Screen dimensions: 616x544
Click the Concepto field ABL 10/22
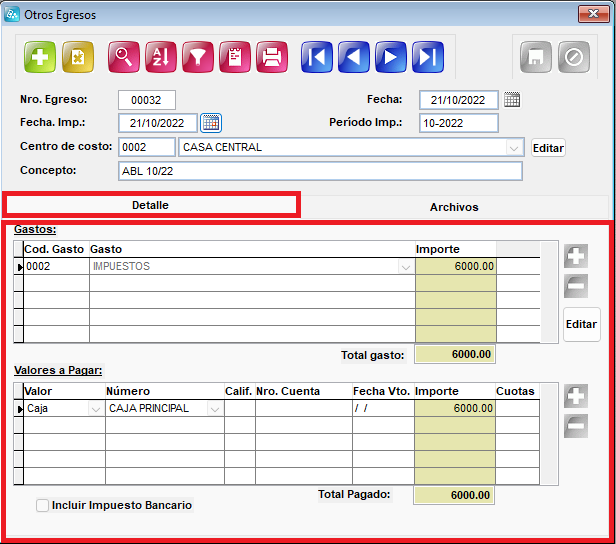(320, 171)
